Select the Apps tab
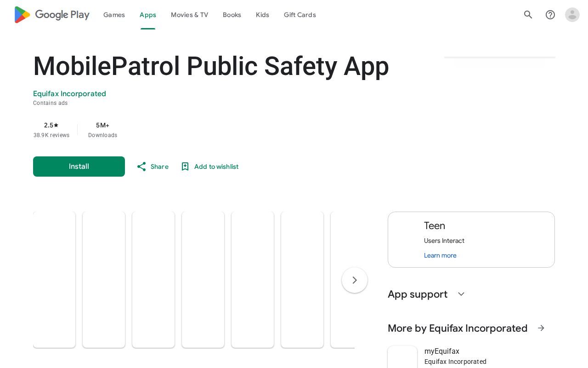Screen dimensions: 588x368 tap(148, 15)
